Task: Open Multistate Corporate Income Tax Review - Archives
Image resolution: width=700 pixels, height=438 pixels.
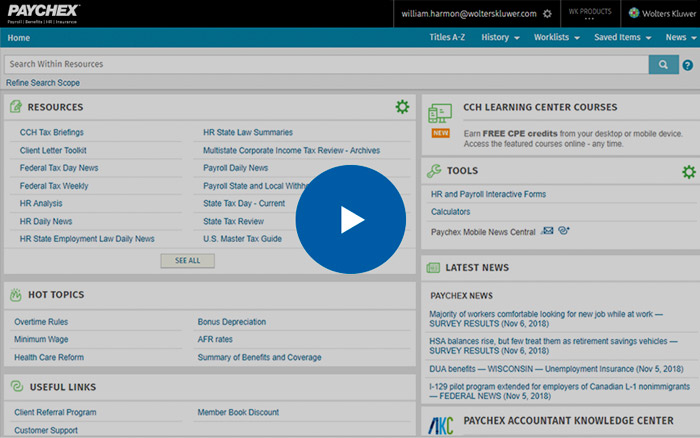Action: point(292,150)
